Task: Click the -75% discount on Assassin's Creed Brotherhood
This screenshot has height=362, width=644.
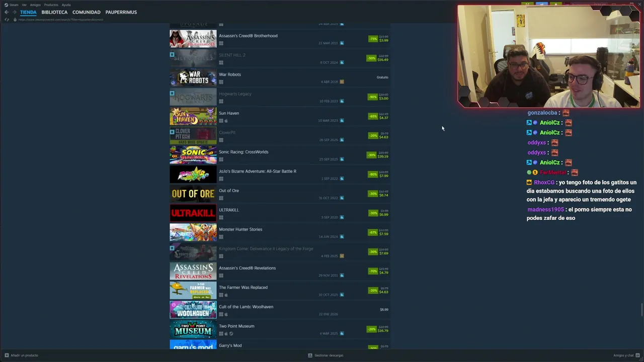Action: click(373, 39)
